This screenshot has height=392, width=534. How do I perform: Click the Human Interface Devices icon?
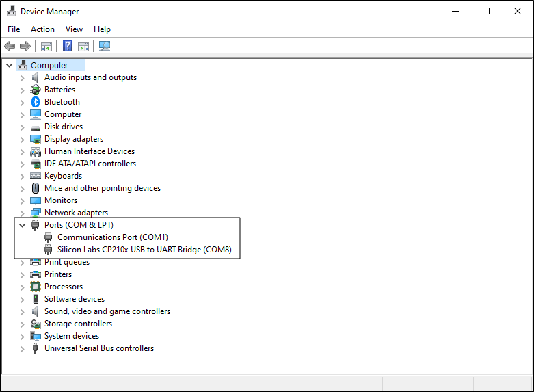click(36, 151)
